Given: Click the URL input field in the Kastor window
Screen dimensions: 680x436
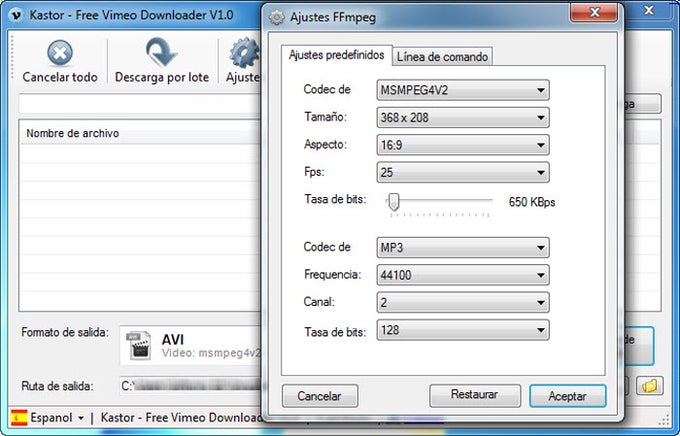Looking at the screenshot, I should click(140, 104).
